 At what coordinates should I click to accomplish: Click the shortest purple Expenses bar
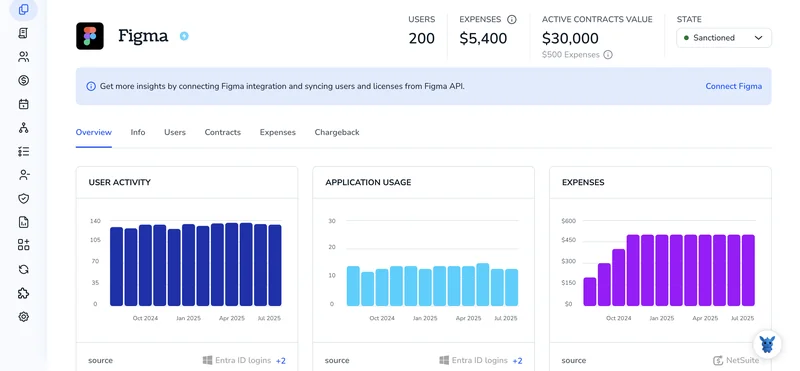(590, 292)
